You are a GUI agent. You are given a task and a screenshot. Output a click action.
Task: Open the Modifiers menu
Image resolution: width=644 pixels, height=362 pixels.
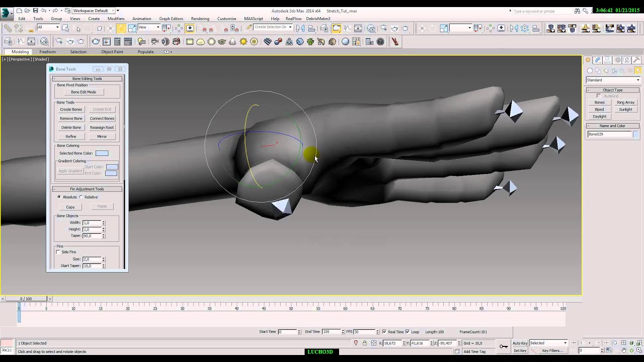pyautogui.click(x=116, y=19)
